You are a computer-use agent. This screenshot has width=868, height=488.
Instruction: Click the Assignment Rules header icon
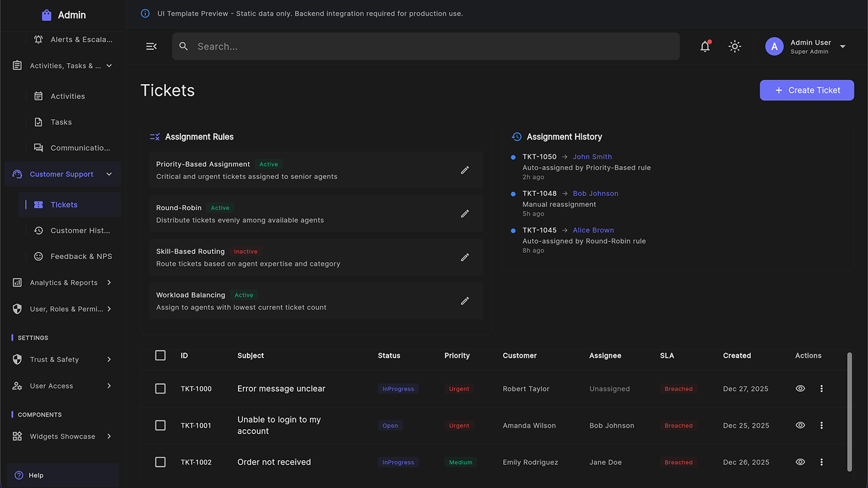(x=155, y=137)
